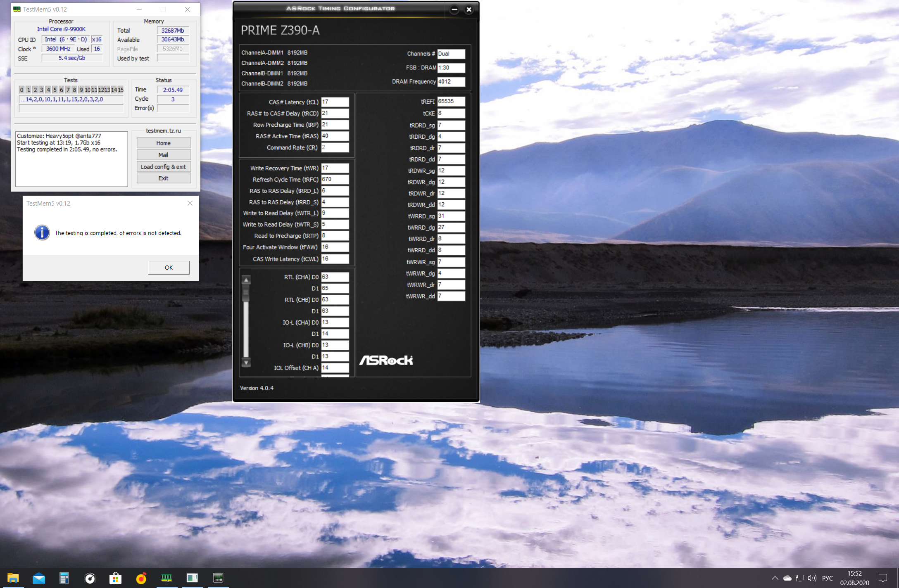899x588 pixels.
Task: Click the Home button in TestMem5
Action: point(163,143)
